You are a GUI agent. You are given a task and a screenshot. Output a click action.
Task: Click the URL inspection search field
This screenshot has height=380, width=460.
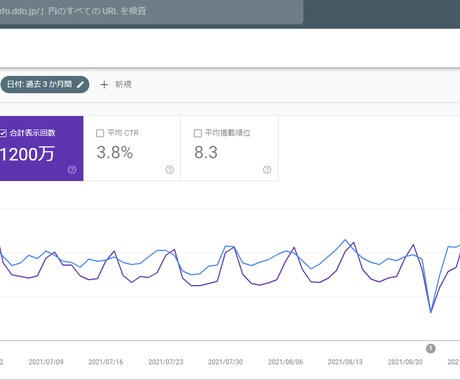point(151,11)
